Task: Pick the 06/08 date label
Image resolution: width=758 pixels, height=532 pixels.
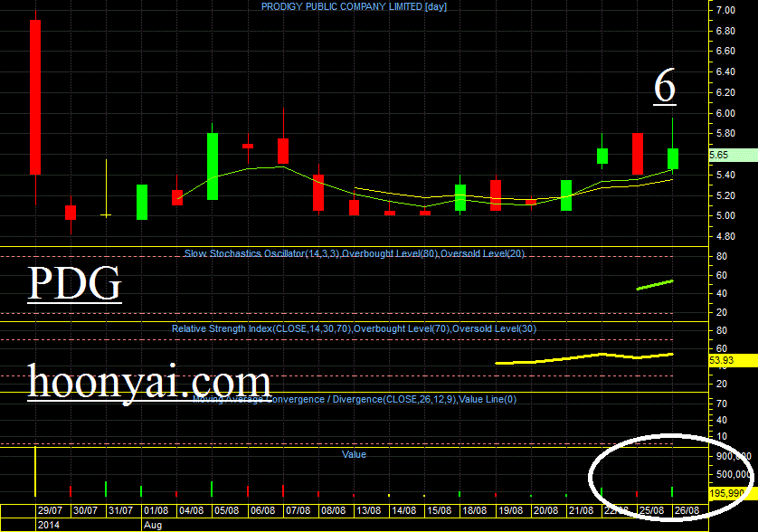Action: [x=262, y=510]
